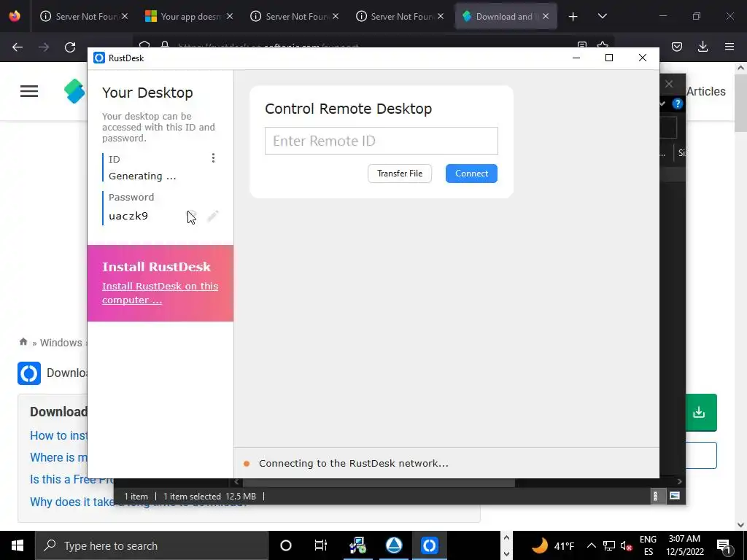Go back in Firefox
The width and height of the screenshot is (747, 560).
coord(18,47)
